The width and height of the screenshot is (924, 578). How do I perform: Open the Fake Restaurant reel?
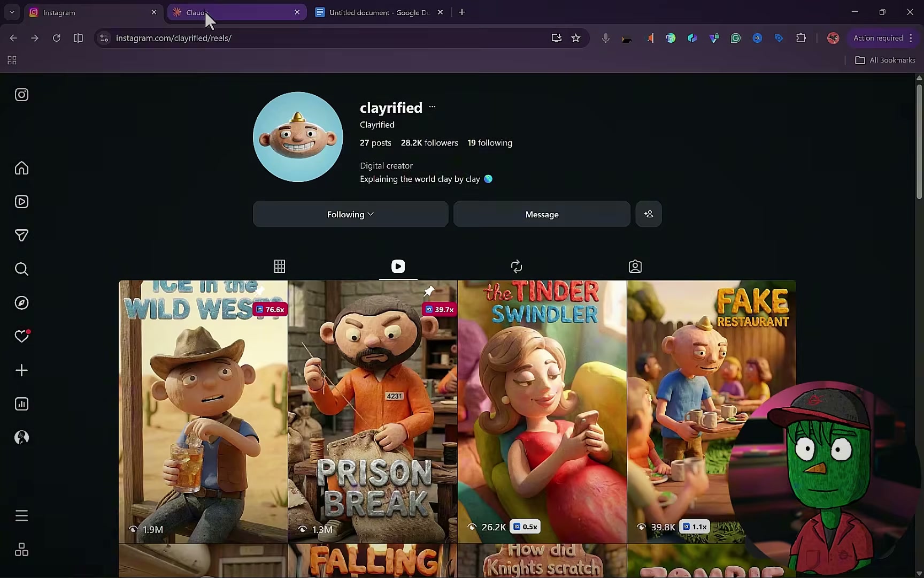(x=711, y=412)
